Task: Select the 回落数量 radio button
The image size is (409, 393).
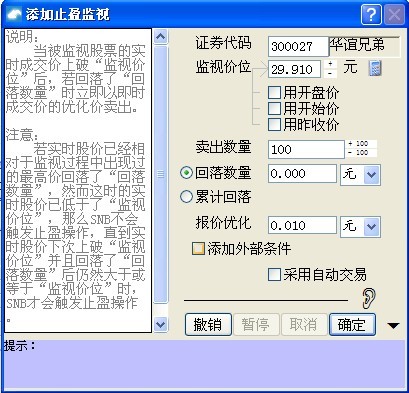Action: pos(186,173)
